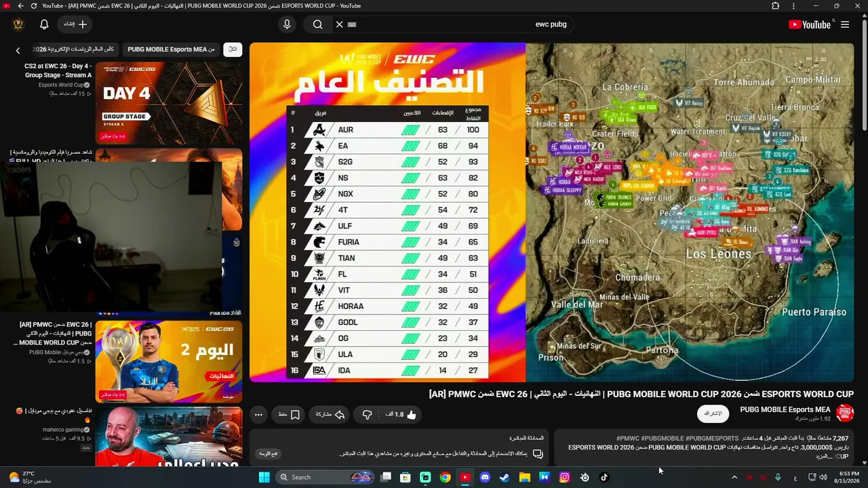Open the Esports World Cup channel link
Screen dimensions: 868x488
[x=61, y=85]
